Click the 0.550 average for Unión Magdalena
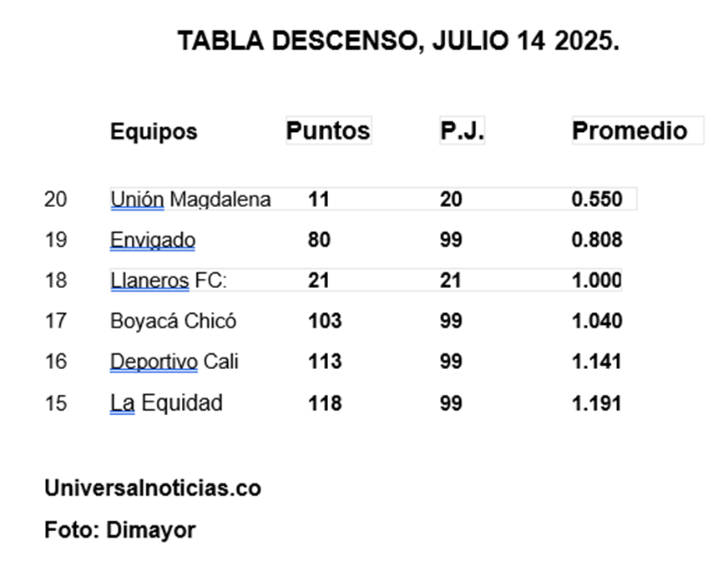This screenshot has width=728, height=577. 597,200
